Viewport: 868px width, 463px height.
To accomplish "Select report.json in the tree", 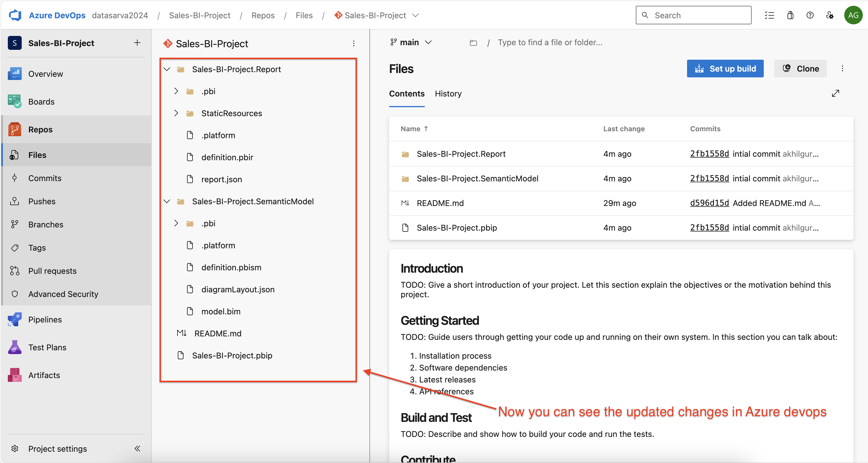I will 221,179.
